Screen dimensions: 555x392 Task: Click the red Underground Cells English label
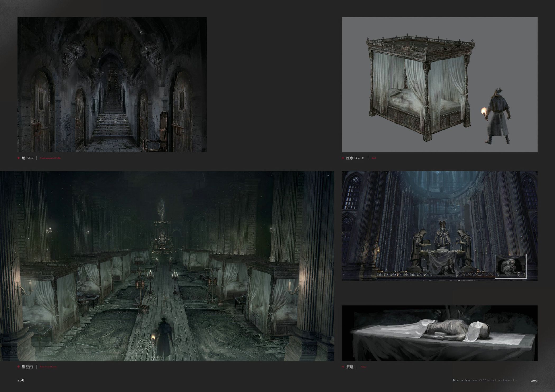50,158
